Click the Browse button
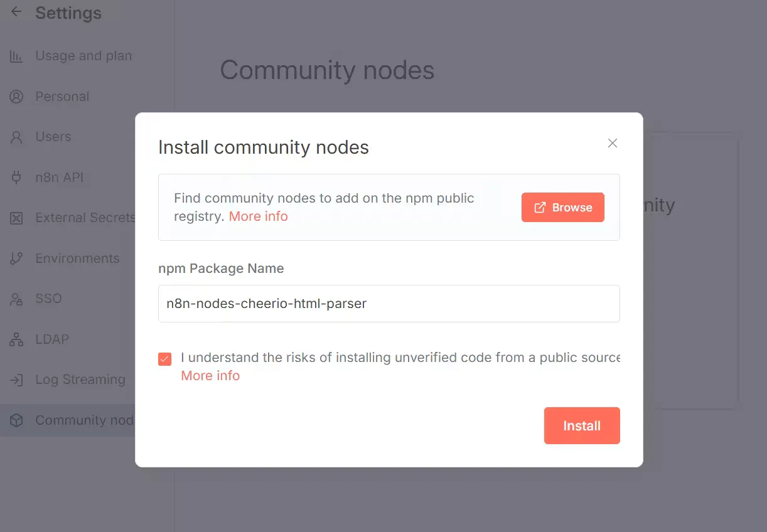 pos(562,207)
